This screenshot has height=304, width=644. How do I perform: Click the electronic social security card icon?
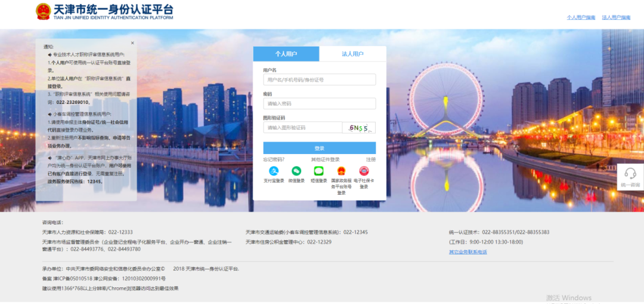tap(364, 171)
